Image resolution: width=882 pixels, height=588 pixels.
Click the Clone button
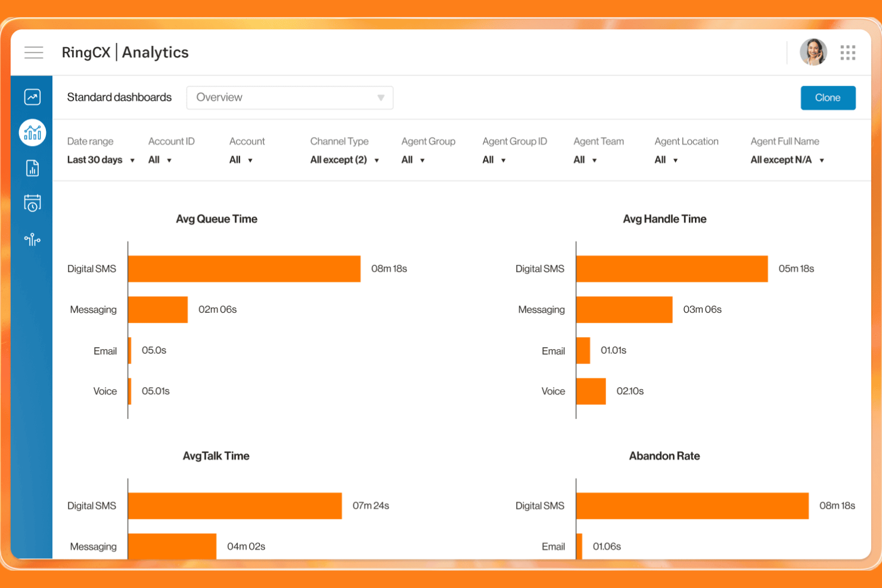click(828, 98)
